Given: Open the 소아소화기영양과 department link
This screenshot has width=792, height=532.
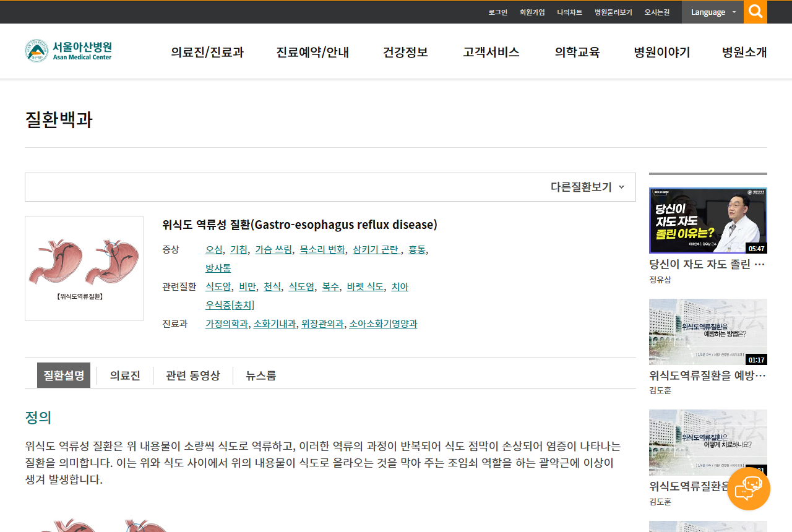Looking at the screenshot, I should coord(383,324).
